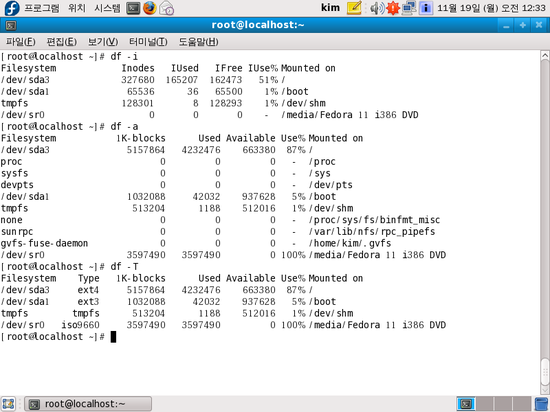
Task: Click 'devpts' filesystem entry
Action: [x=17, y=185]
